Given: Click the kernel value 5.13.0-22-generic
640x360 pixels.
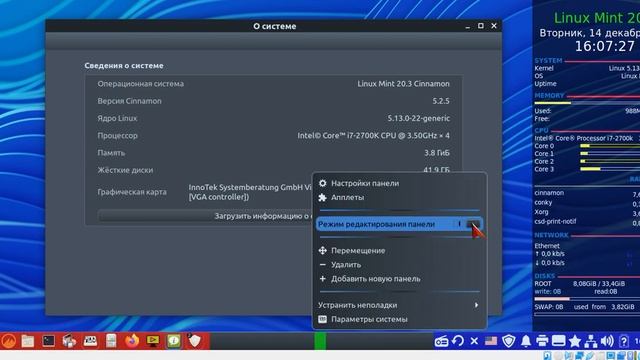Looking at the screenshot, I should click(x=418, y=118).
